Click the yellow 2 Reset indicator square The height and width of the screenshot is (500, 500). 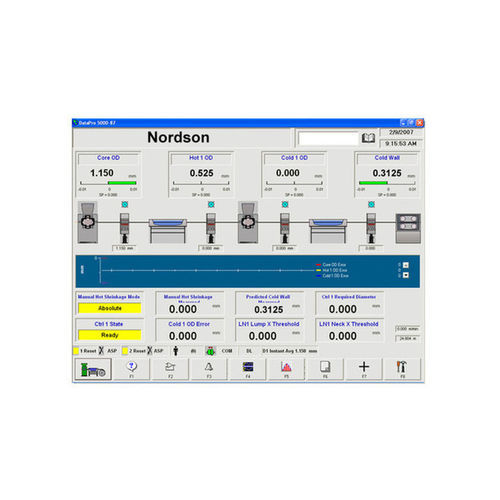pos(125,351)
